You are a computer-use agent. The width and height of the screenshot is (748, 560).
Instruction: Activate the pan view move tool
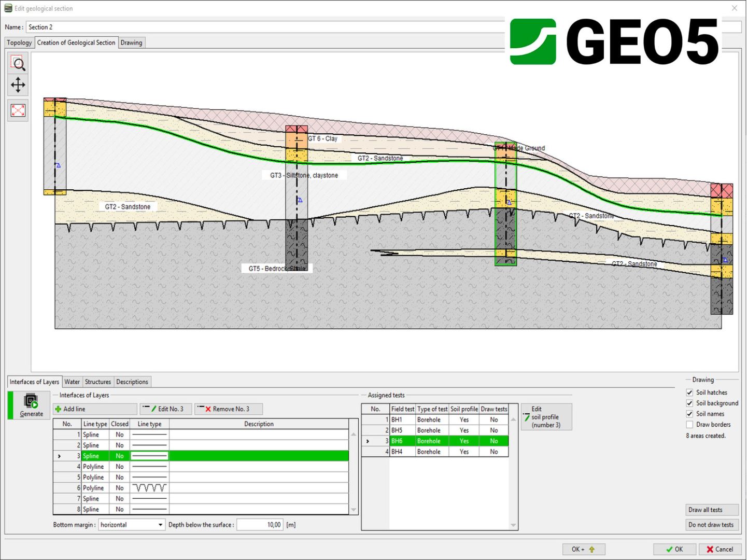(18, 85)
